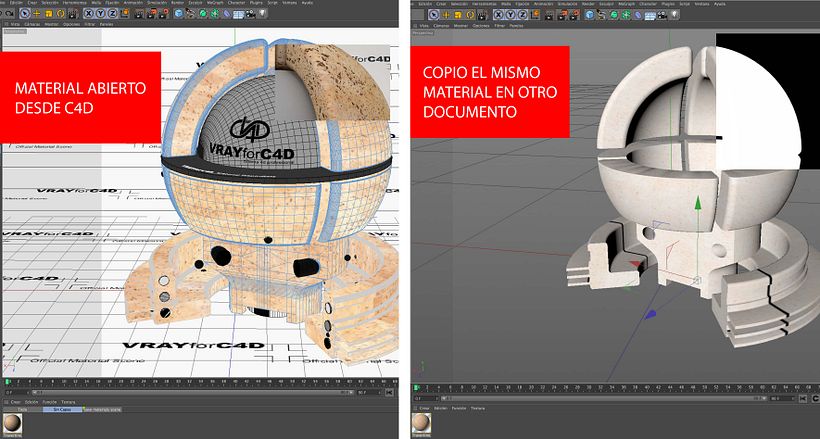Click the Redo arrow in left window
Viewport: 820px width, 439px height.
coord(9,13)
